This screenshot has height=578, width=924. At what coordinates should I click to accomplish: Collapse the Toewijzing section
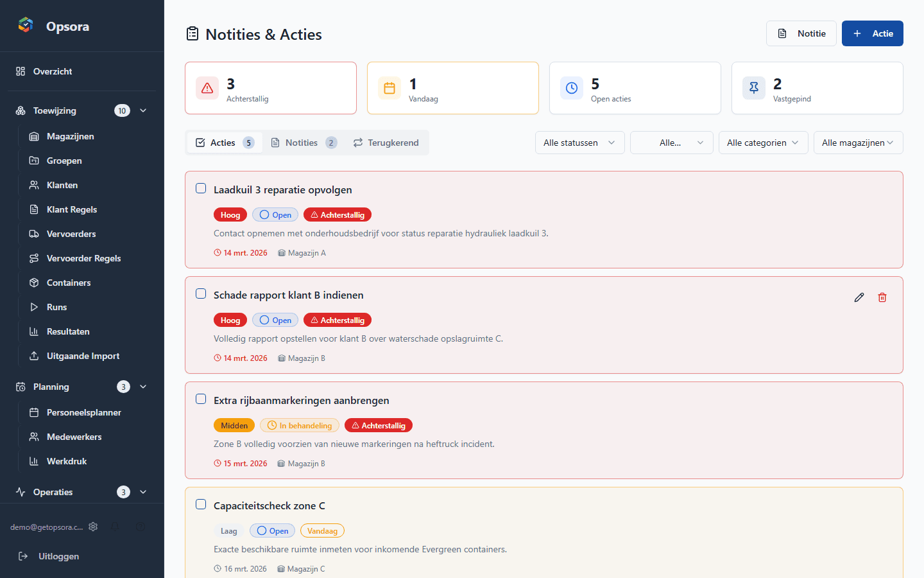tap(142, 110)
